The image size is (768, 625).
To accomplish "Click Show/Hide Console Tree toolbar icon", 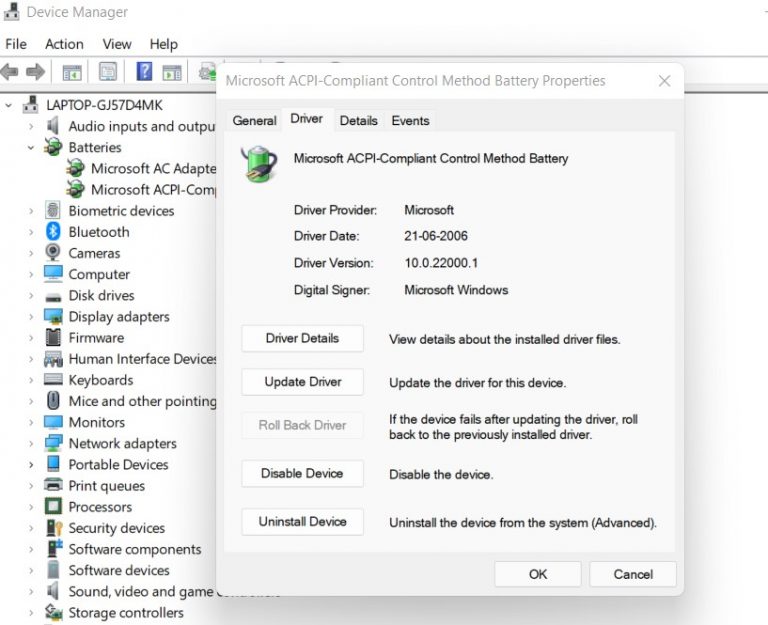I will point(72,73).
